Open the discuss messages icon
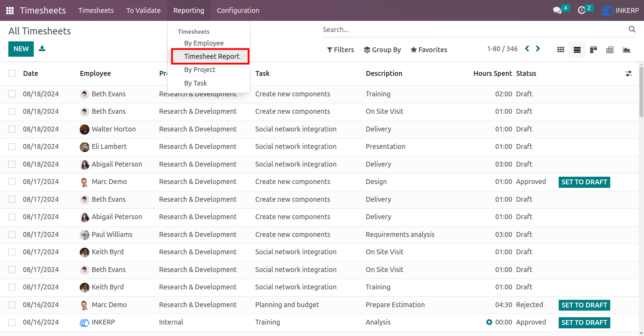Viewport: 644px width, 336px height. click(557, 10)
